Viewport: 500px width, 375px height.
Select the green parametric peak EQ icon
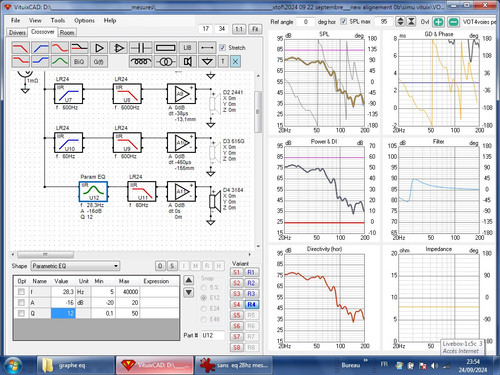point(60,62)
